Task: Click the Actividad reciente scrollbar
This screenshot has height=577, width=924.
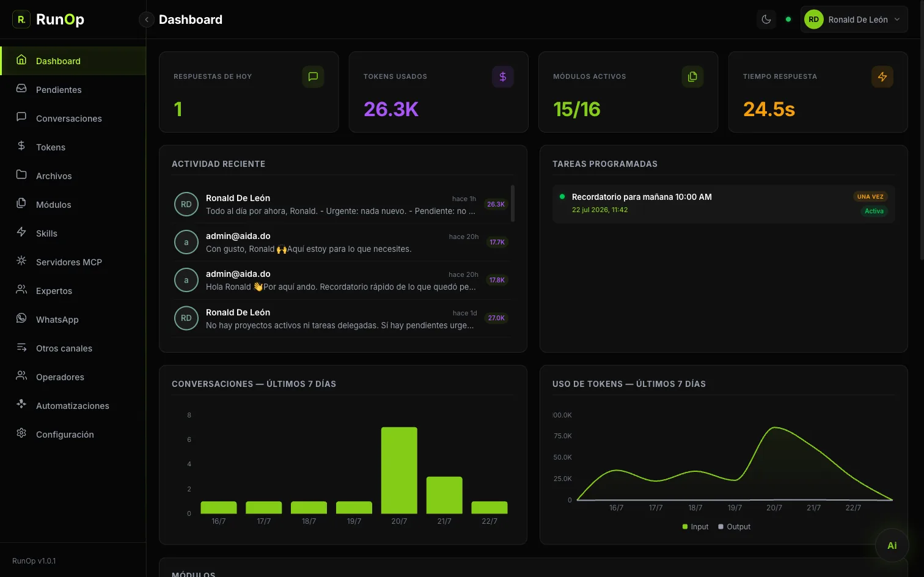Action: point(513,204)
